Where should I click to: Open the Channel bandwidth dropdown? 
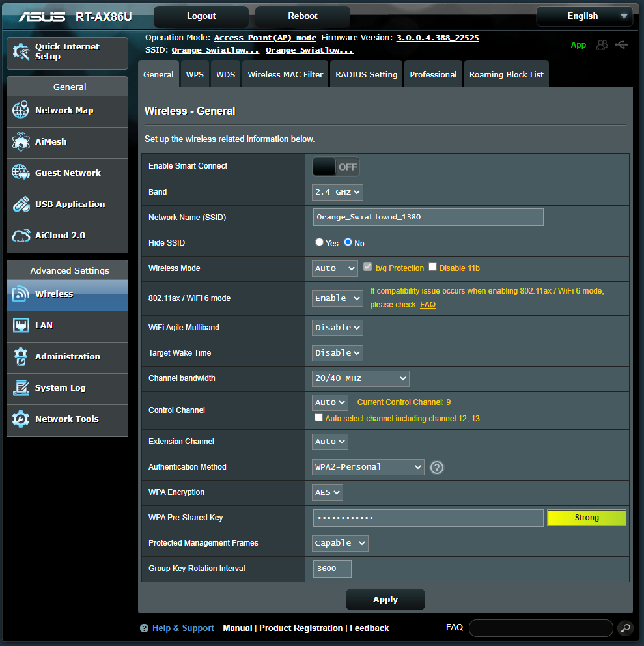(x=360, y=378)
